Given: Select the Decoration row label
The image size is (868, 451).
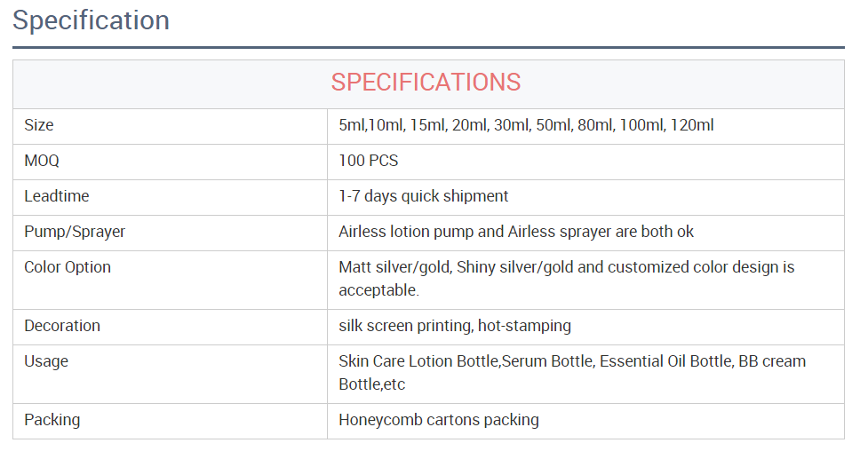Looking at the screenshot, I should coord(62,326).
